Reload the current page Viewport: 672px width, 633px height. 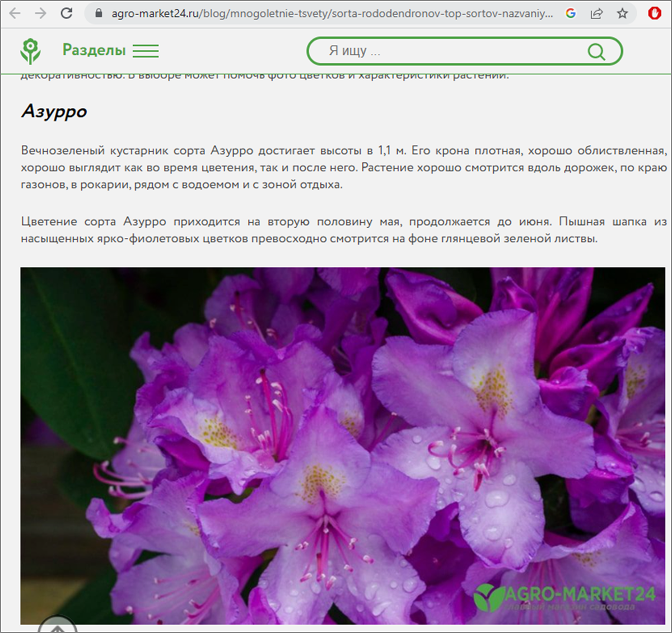click(x=67, y=13)
